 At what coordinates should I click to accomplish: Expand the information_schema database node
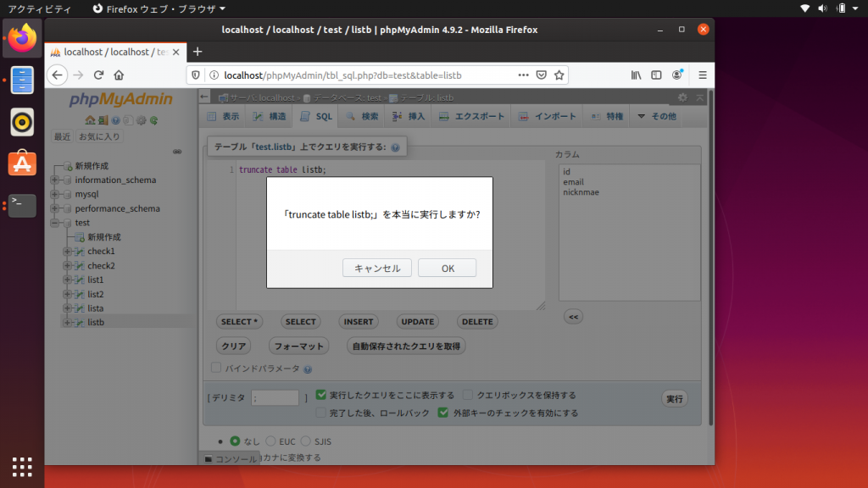(56, 180)
